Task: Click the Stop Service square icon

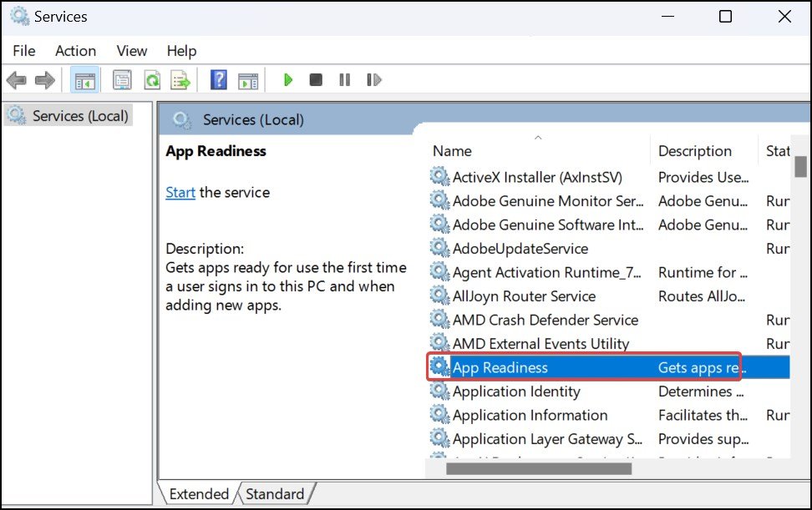Action: click(316, 80)
